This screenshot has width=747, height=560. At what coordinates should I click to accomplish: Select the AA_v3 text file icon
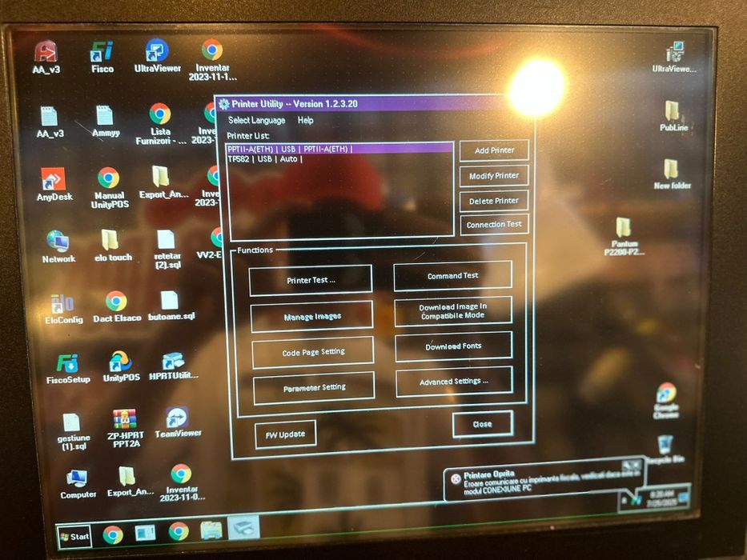pos(50,122)
